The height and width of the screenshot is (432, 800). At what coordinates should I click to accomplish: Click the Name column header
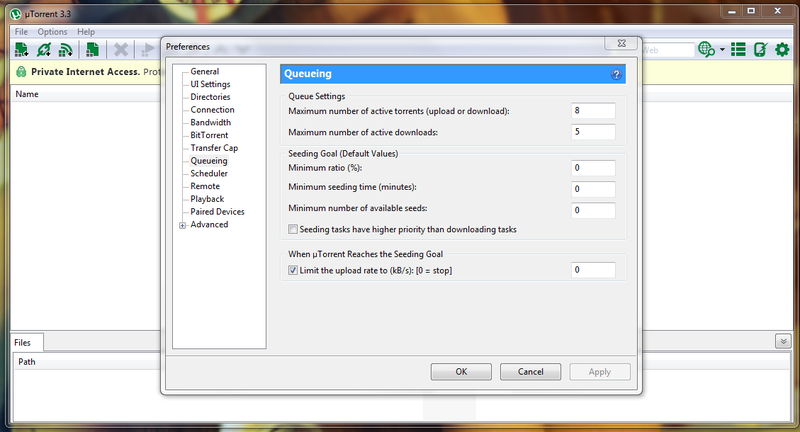pos(27,94)
